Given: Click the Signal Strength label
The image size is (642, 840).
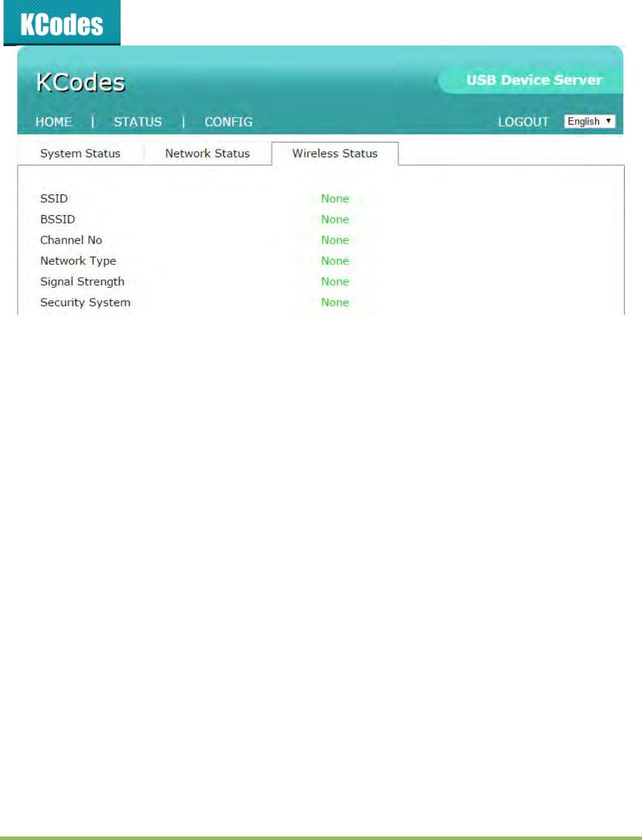Looking at the screenshot, I should pos(82,282).
